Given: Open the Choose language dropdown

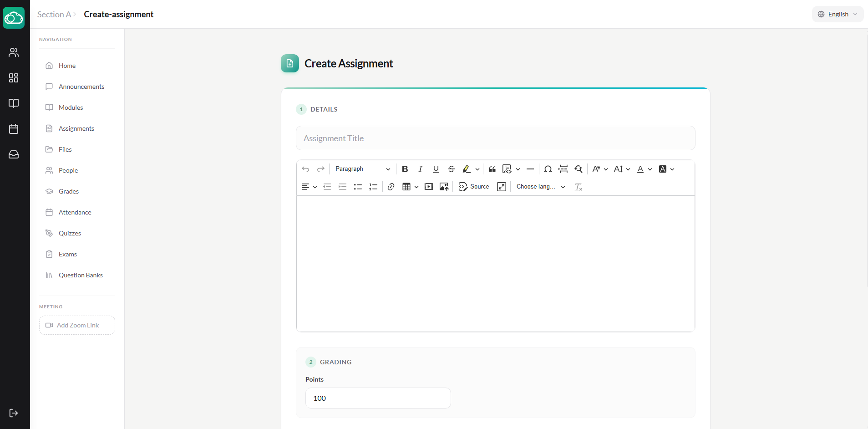Looking at the screenshot, I should click(541, 187).
